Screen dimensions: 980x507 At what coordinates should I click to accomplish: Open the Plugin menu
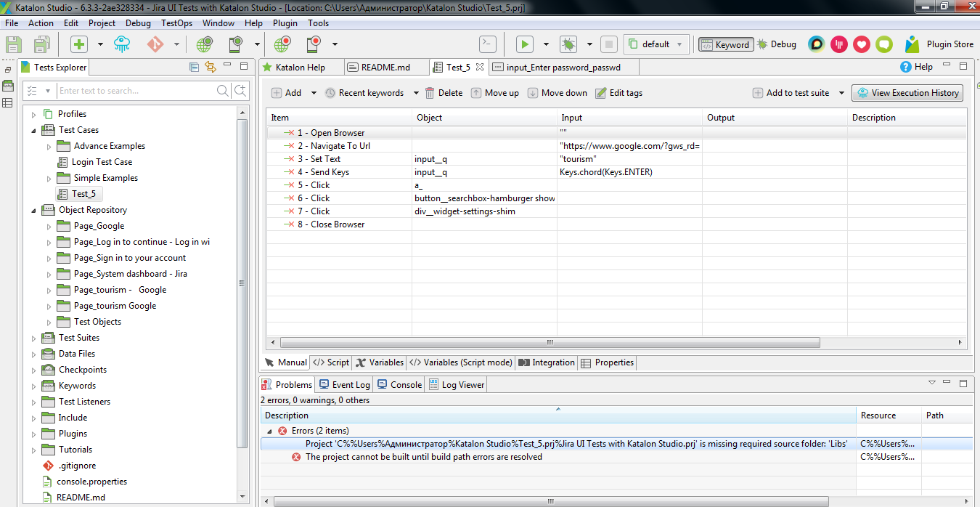pyautogui.click(x=285, y=23)
